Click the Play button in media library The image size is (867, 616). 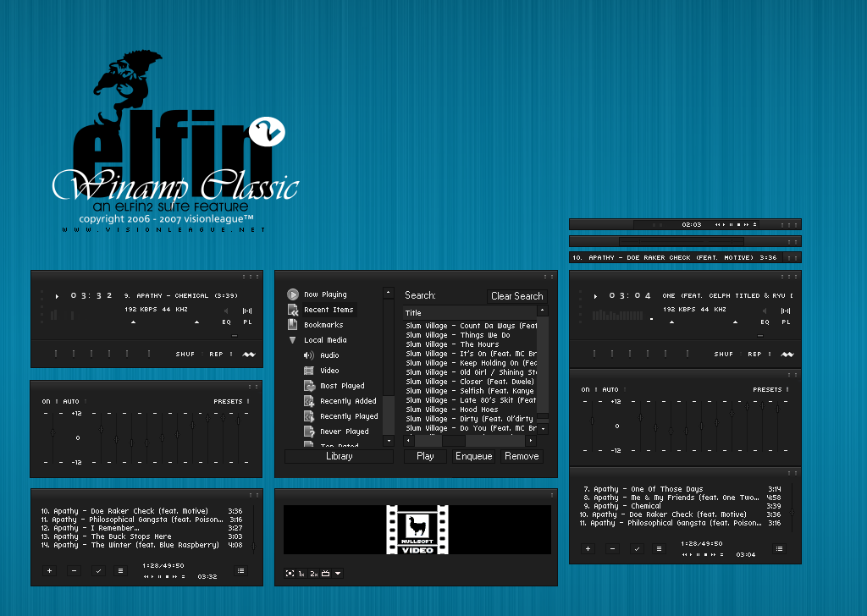(x=425, y=456)
